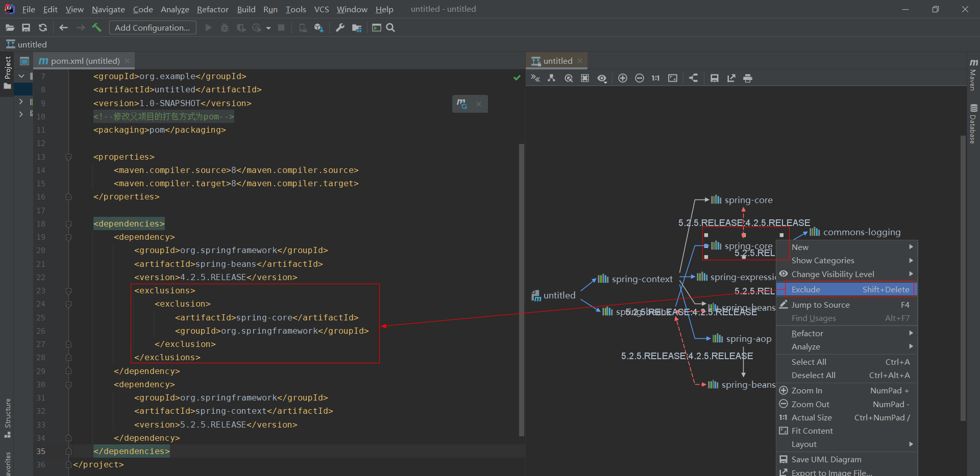
Task: Collapse the exclusion fold at line 24
Action: click(68, 304)
